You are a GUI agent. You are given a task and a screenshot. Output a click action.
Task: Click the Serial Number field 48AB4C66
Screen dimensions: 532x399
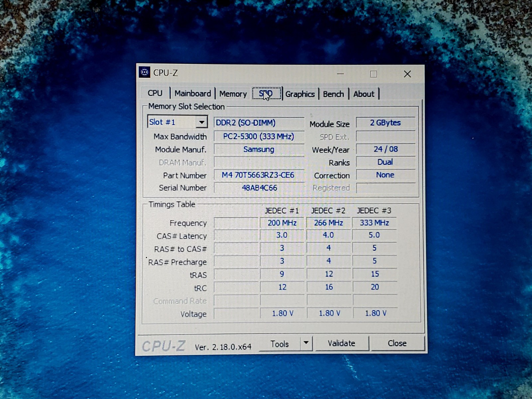click(259, 188)
